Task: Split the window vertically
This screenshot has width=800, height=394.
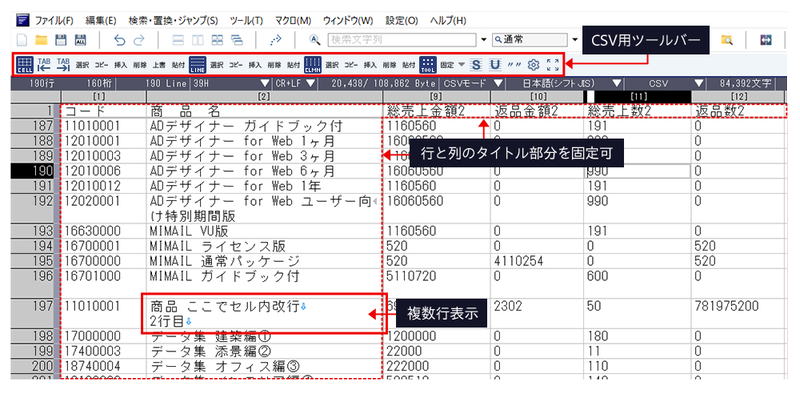Action: point(197,40)
